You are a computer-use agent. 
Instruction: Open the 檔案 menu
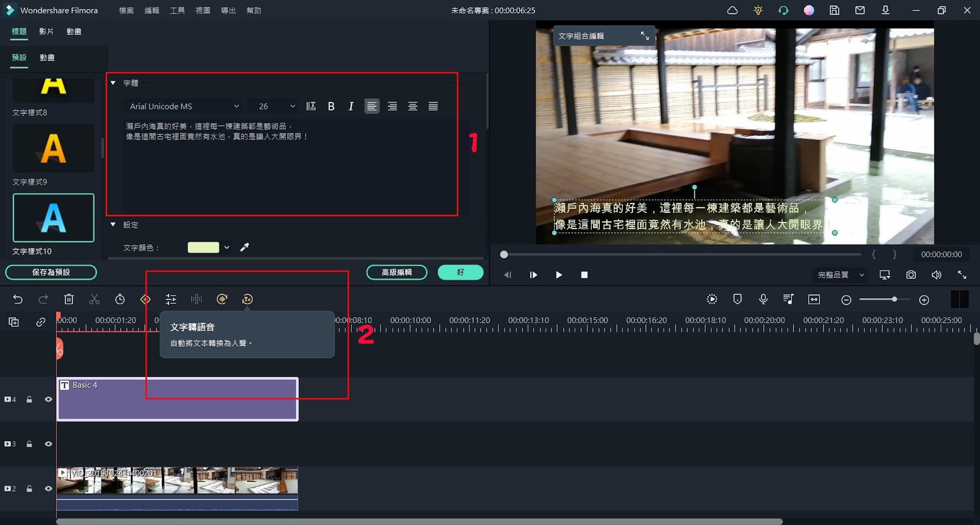126,10
